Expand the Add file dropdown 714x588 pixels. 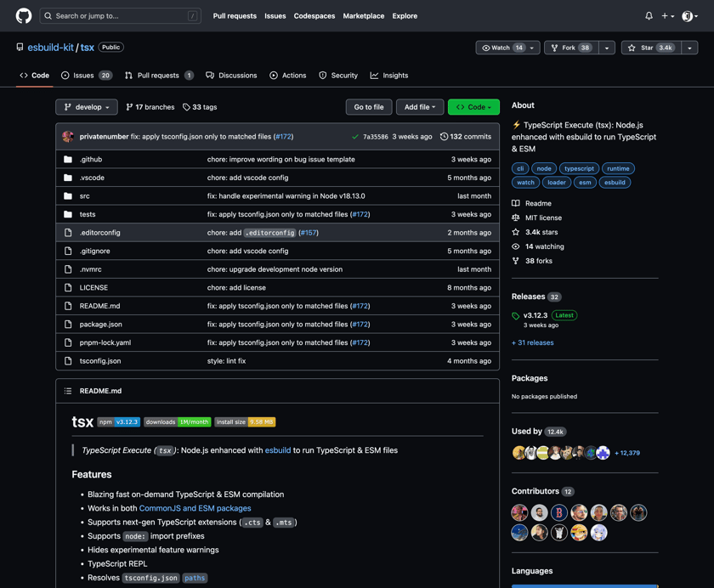[420, 107]
